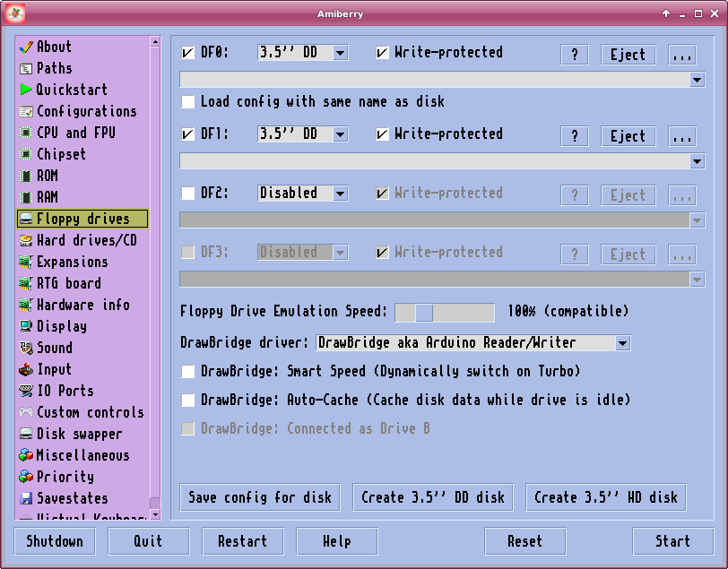Click the Savestates floppy icon
Viewport: 728px width, 569px height.
coord(26,498)
